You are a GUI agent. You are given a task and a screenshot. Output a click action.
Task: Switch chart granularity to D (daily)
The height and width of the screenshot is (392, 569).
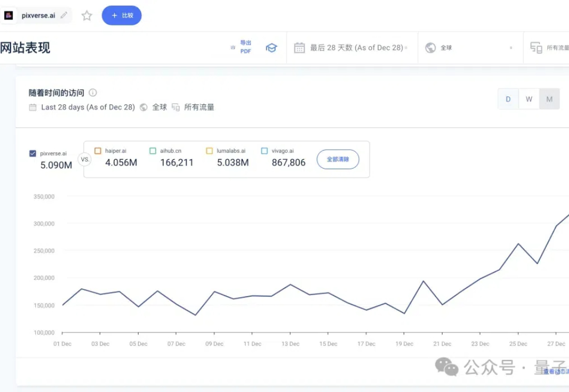[x=508, y=99]
